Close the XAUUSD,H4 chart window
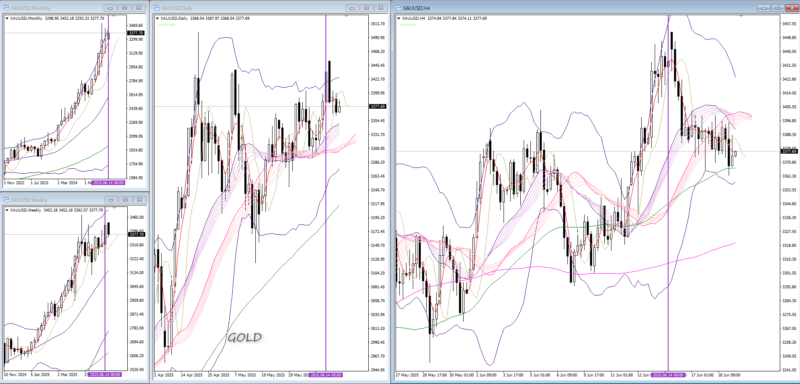Viewport: 800px width, 384px height. tap(791, 8)
